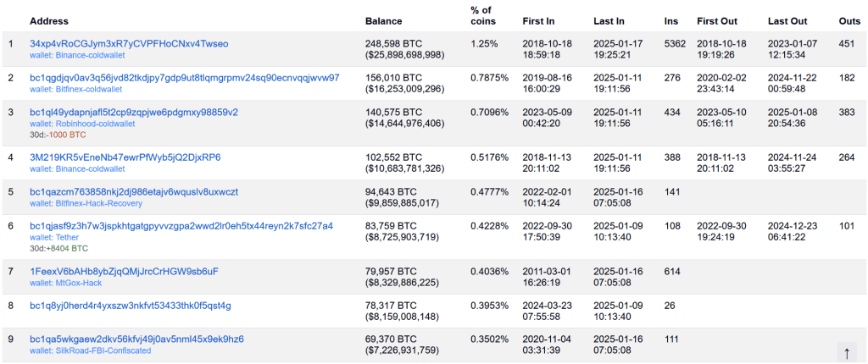Open address 34xp4vRoCGJym3xR7yCVPFHoCNxv4Twseo

pos(129,43)
